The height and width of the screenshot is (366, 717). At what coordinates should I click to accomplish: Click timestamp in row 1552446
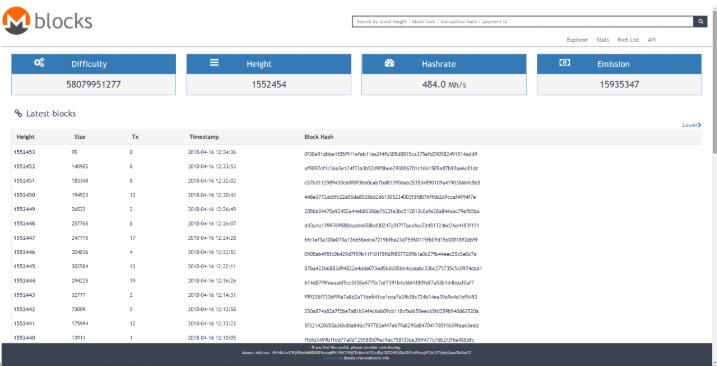tap(212, 252)
